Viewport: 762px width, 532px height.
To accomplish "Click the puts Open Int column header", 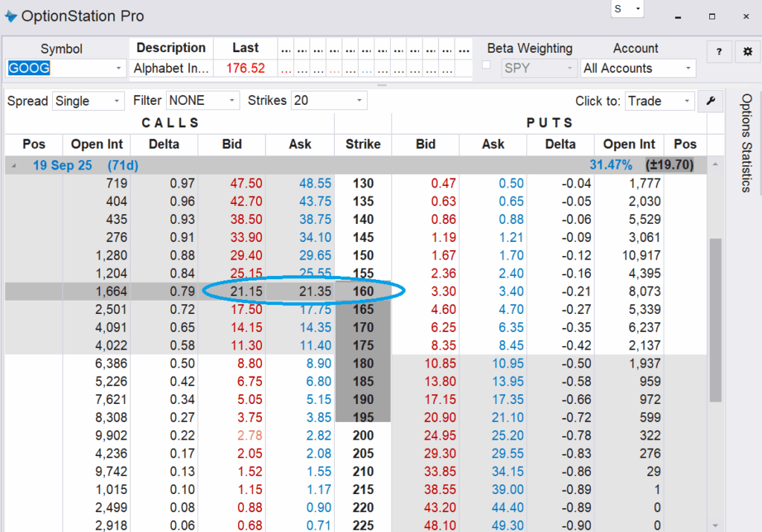I will click(629, 144).
